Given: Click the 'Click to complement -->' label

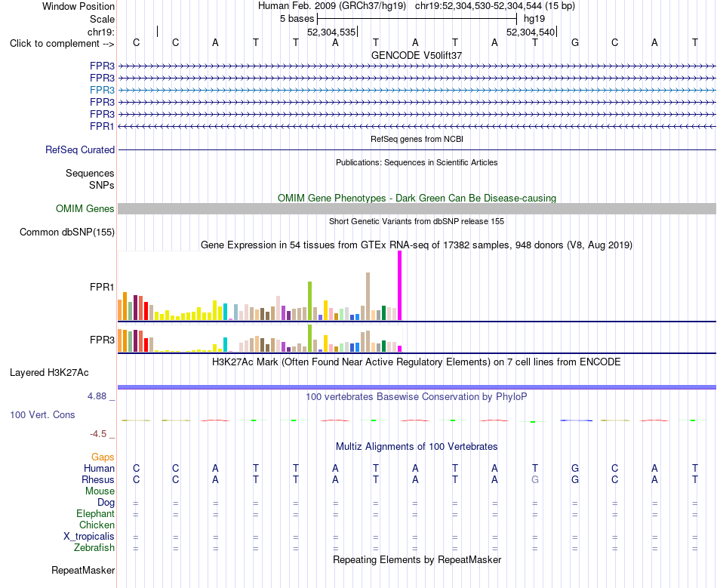Looking at the screenshot, I should (62, 44).
